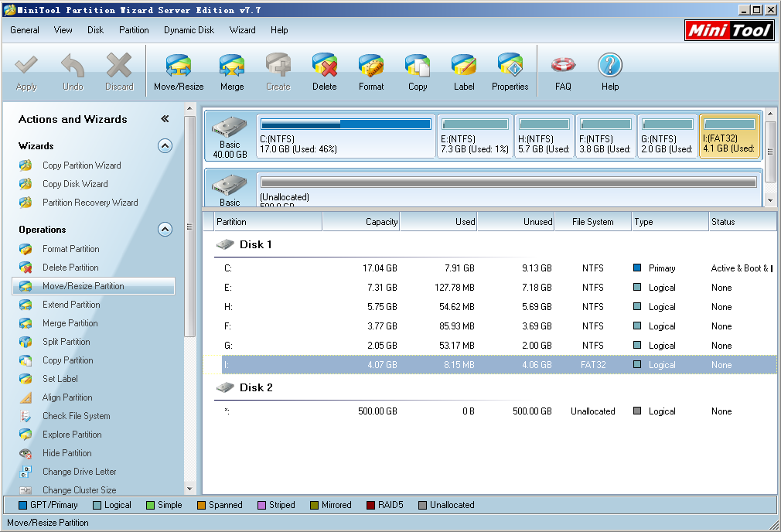
Task: Open the FAQ lifebuoy icon
Action: point(564,65)
